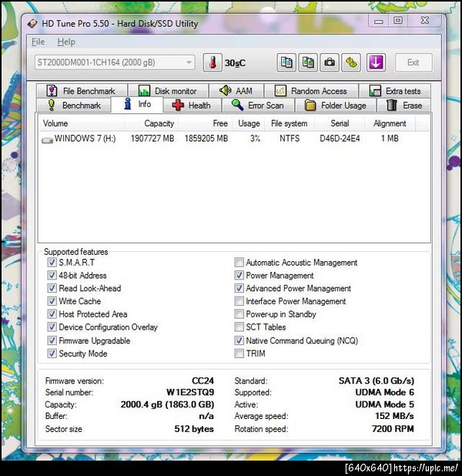Click the firmware version value CC24

pos(203,380)
